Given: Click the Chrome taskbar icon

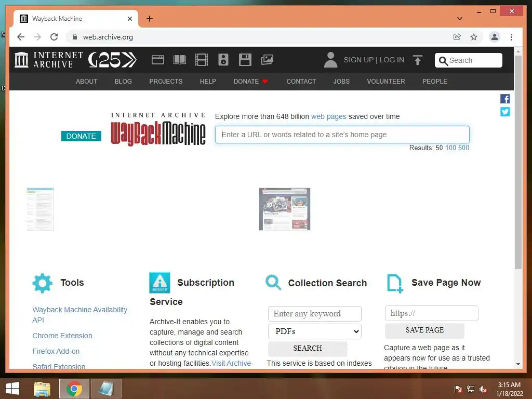Looking at the screenshot, I should pyautogui.click(x=74, y=389).
